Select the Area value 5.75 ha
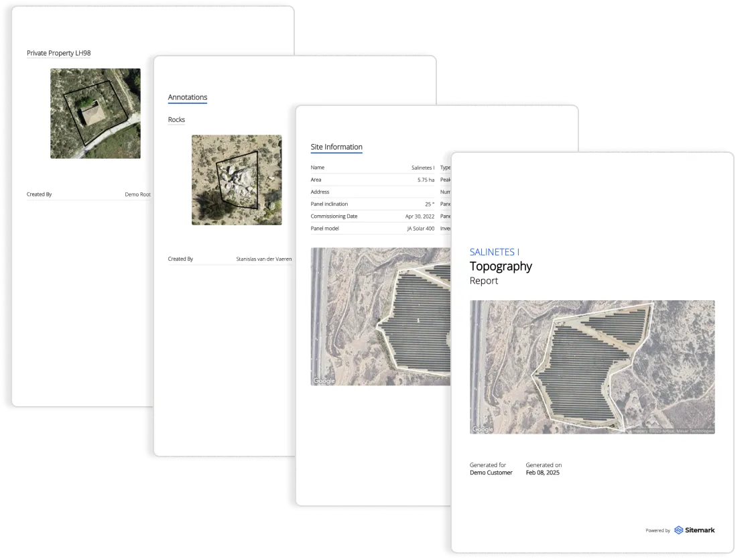The height and width of the screenshot is (559, 756). [426, 180]
